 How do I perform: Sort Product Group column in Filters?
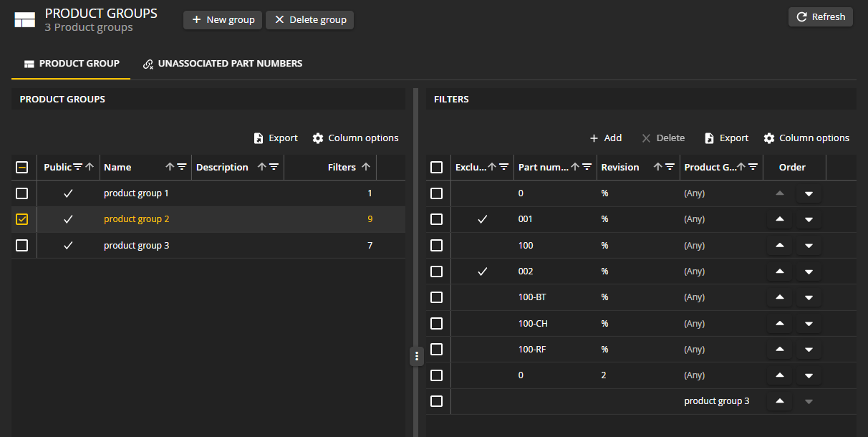pyautogui.click(x=741, y=167)
